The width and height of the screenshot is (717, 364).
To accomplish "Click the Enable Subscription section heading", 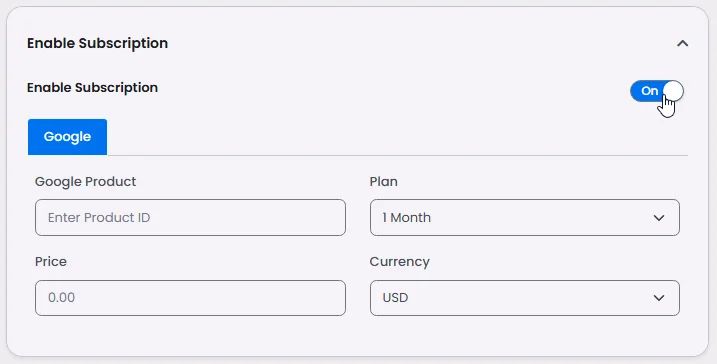I will 97,43.
